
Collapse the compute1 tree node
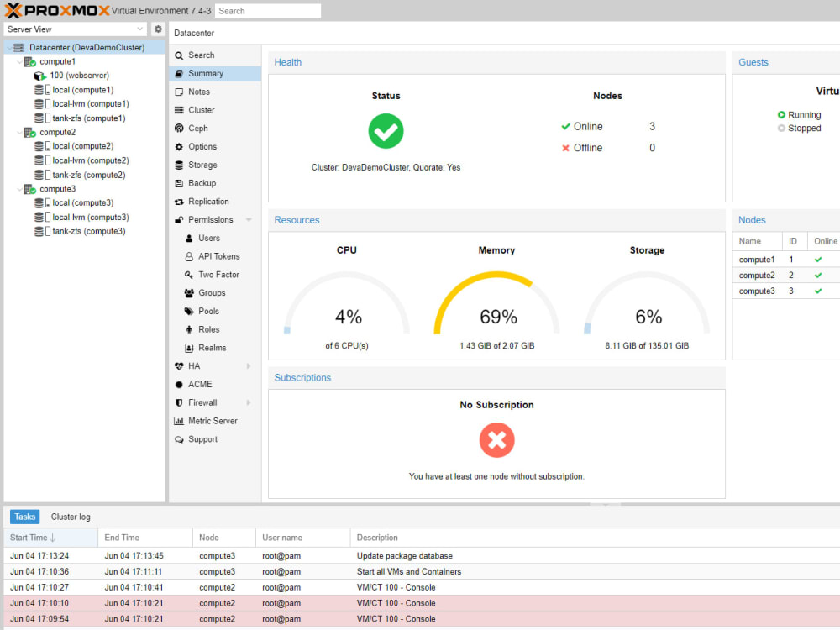pos(20,61)
